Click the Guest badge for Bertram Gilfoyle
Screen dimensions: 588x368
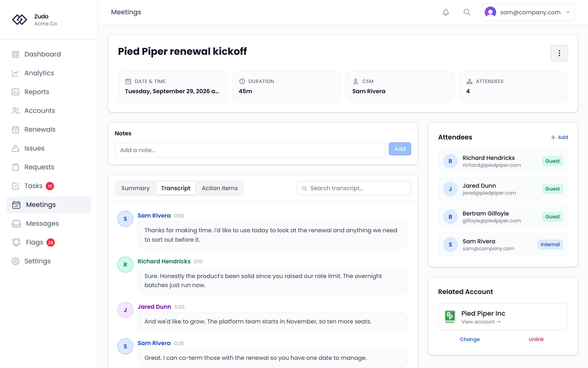click(x=552, y=217)
